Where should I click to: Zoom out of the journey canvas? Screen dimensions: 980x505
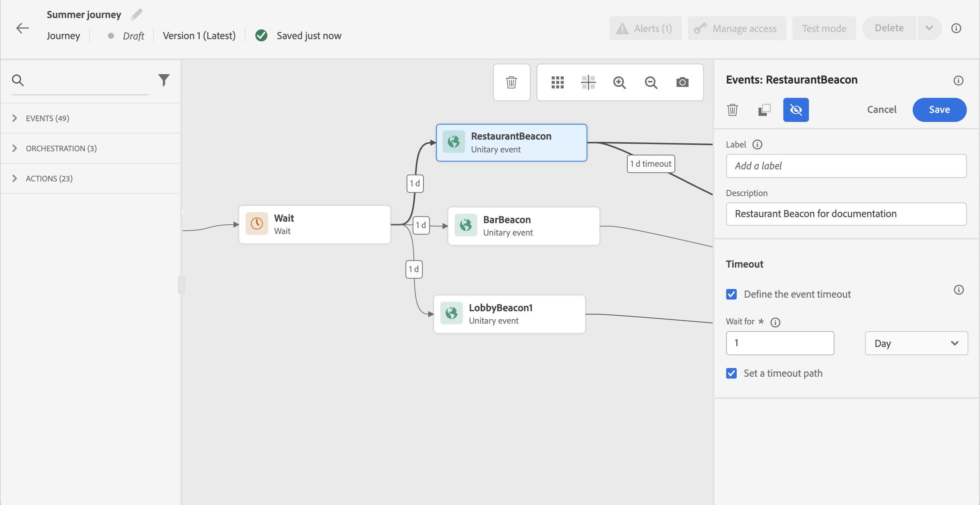[651, 82]
